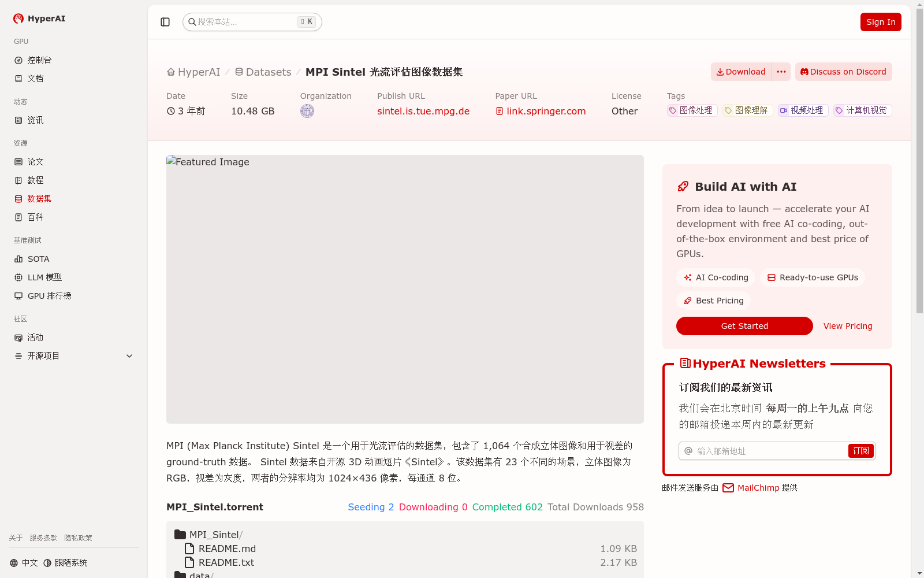Click the Download button
924x578 pixels.
741,72
